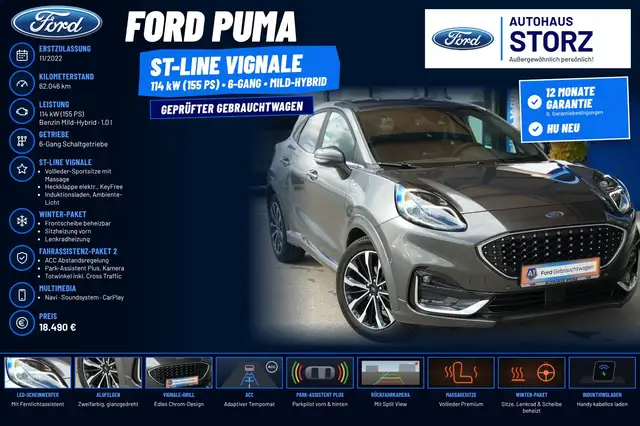Click the Sitzheizung vorn bullet

67,231
